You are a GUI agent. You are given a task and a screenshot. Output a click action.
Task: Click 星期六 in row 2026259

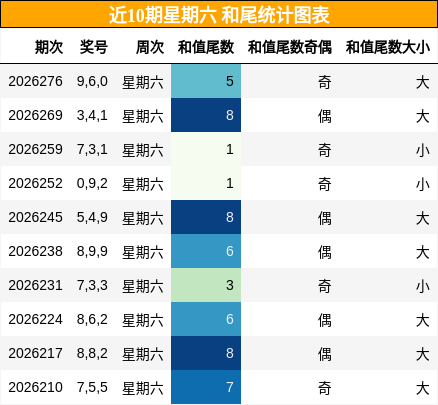point(143,150)
